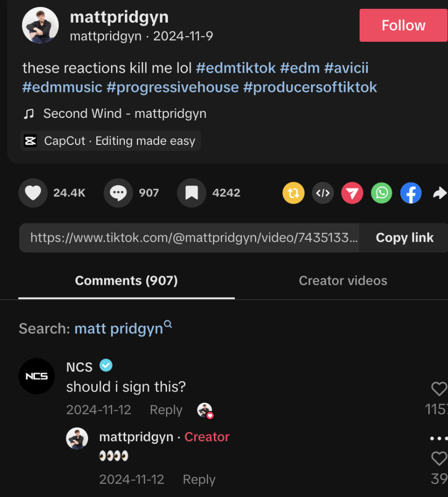Expand more share options arrow
Viewport: 448px width, 497px height.
(440, 193)
